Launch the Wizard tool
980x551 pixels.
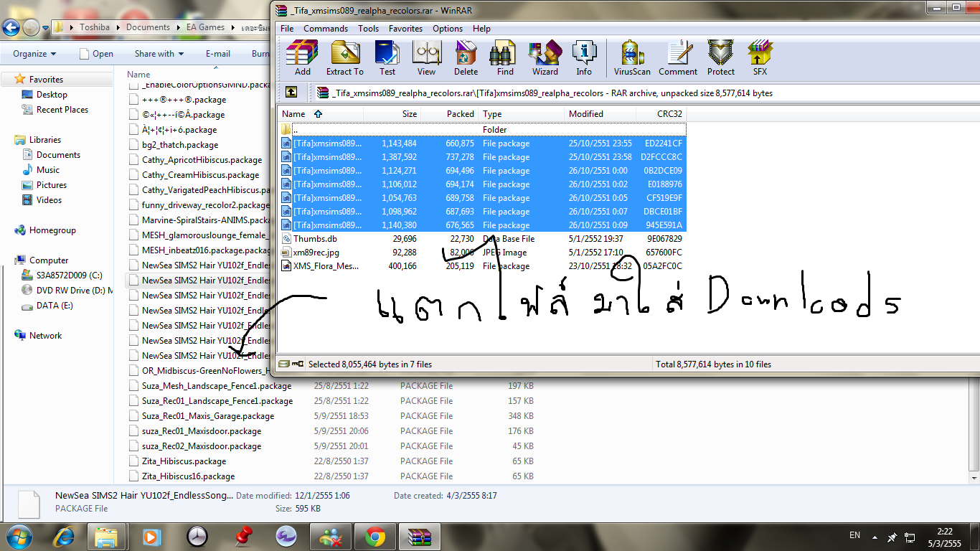(x=545, y=58)
